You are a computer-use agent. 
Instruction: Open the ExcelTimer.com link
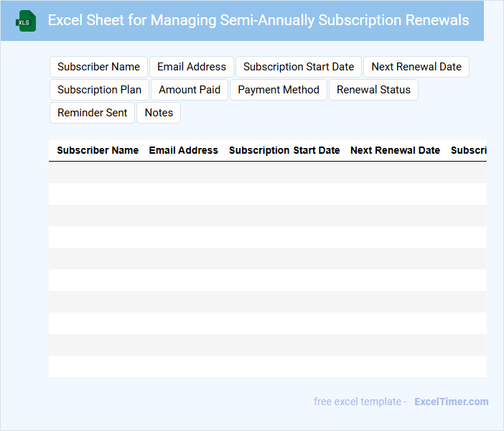(x=451, y=402)
